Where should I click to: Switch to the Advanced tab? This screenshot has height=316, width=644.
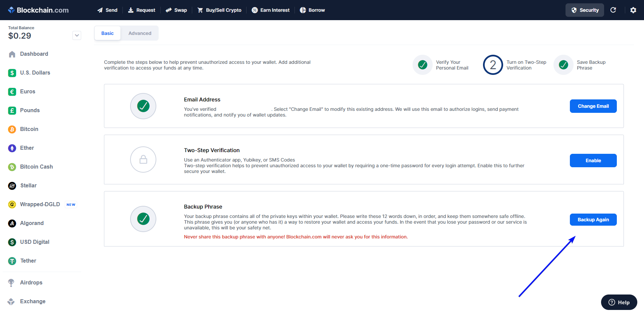pyautogui.click(x=140, y=33)
